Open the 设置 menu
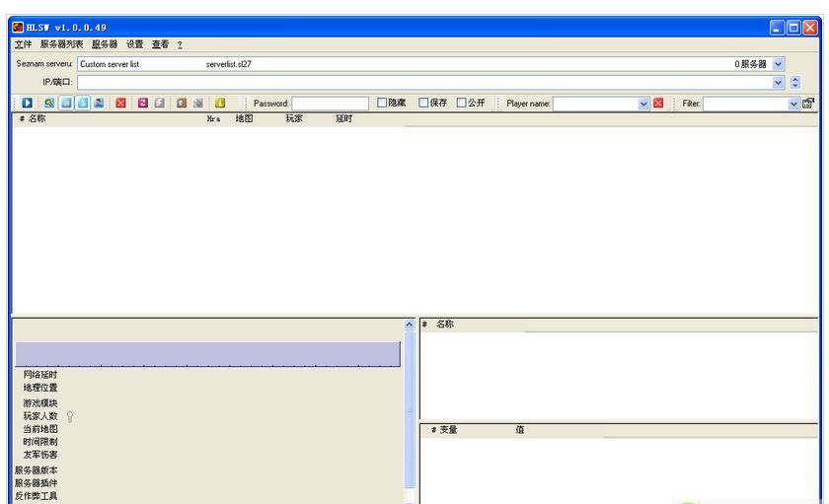 point(134,44)
